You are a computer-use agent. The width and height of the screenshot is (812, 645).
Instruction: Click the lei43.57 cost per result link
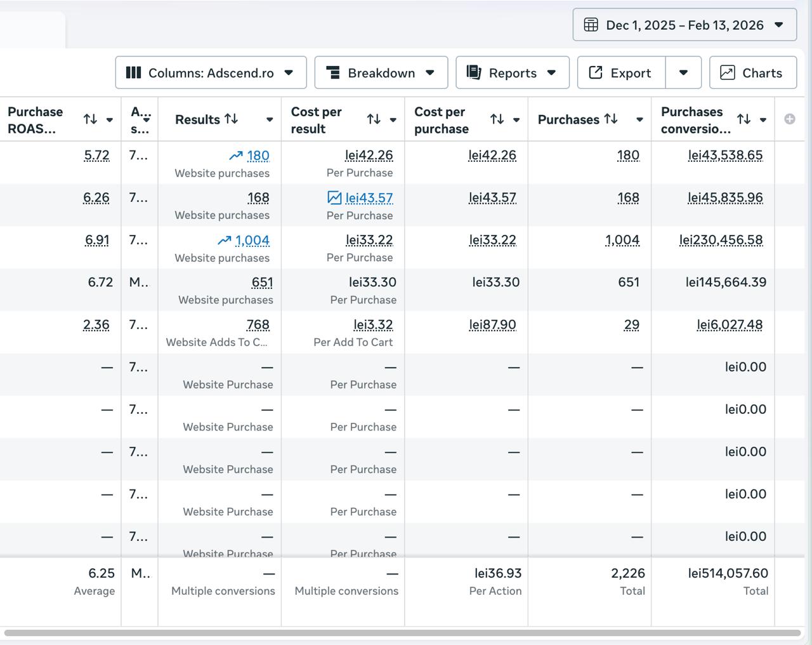369,198
